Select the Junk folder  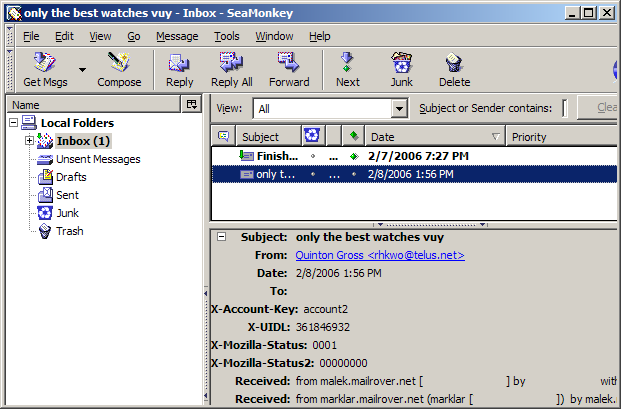tap(67, 213)
